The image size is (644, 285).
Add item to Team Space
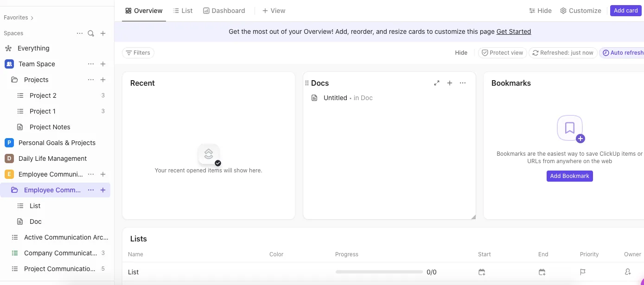tap(103, 64)
